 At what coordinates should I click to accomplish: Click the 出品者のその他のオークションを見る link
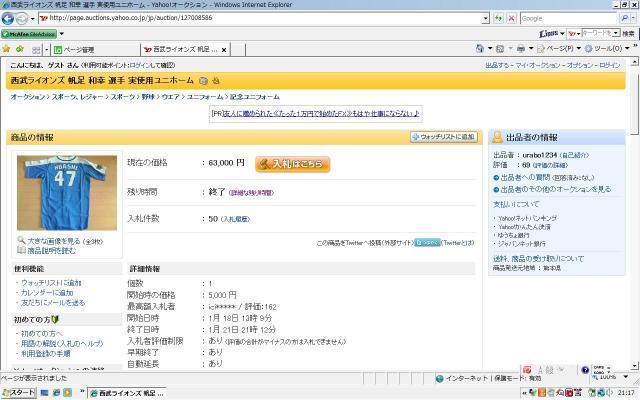[x=556, y=189]
